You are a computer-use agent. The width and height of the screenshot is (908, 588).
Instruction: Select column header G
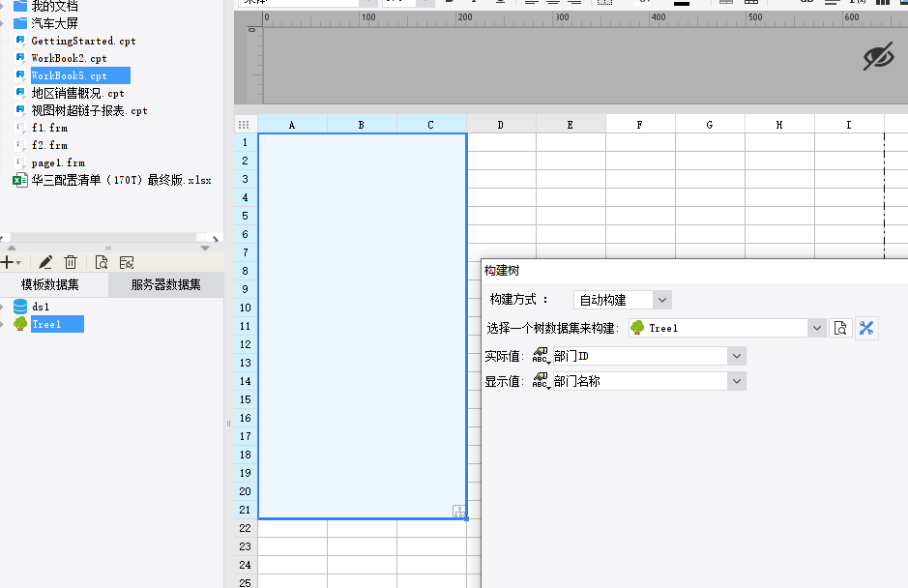710,125
